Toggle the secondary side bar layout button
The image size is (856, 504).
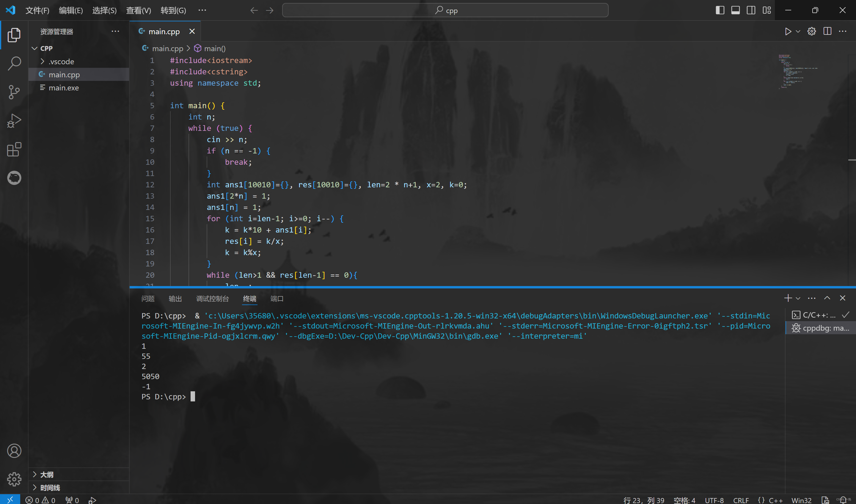pos(751,10)
